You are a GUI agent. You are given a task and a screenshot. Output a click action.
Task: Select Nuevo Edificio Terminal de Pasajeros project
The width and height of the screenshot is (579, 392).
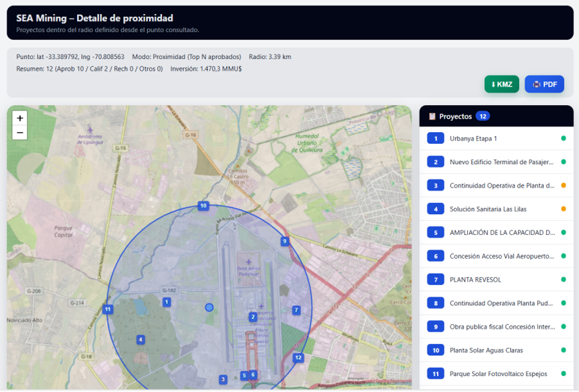[501, 162]
